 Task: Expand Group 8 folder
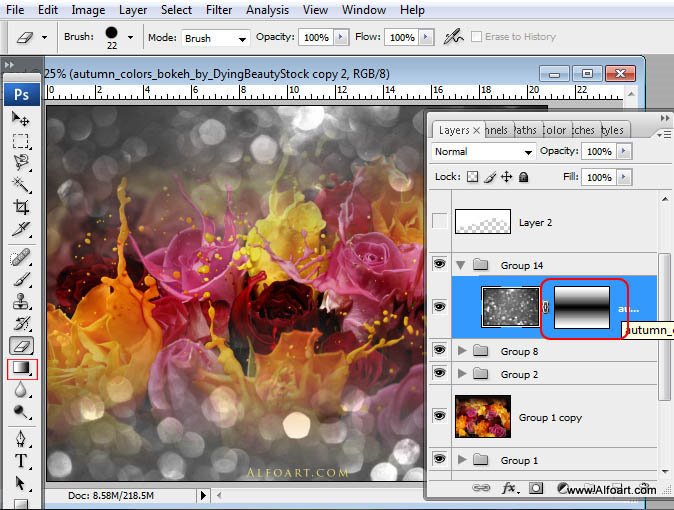pyautogui.click(x=462, y=350)
